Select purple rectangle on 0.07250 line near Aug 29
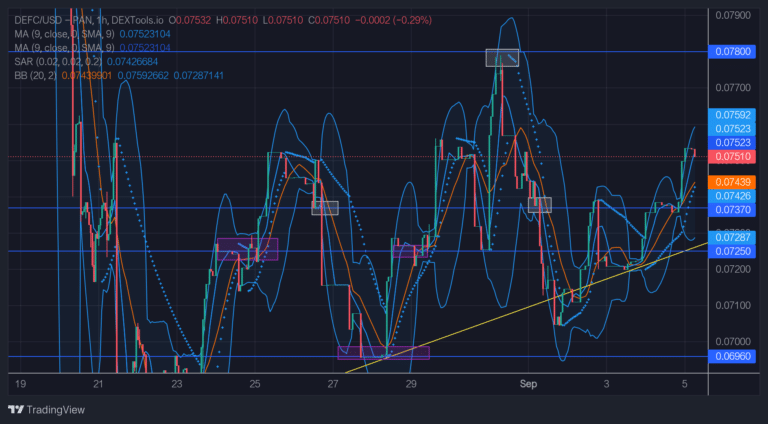 point(410,251)
